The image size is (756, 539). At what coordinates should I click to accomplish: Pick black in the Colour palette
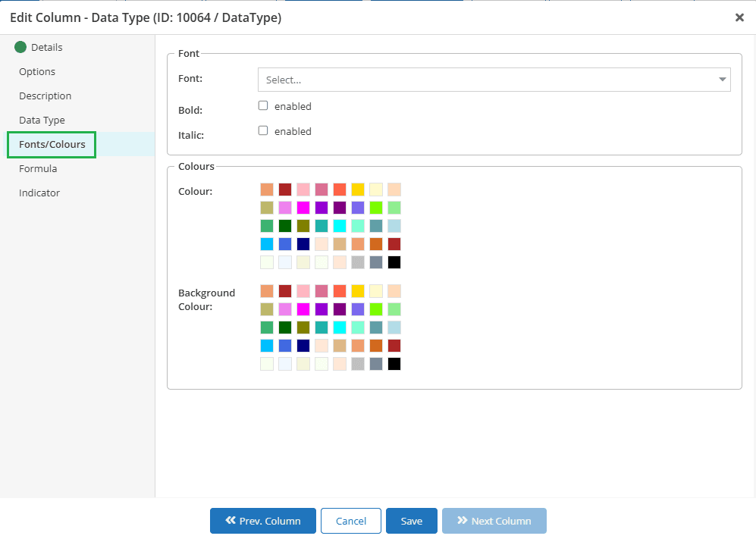coord(394,262)
